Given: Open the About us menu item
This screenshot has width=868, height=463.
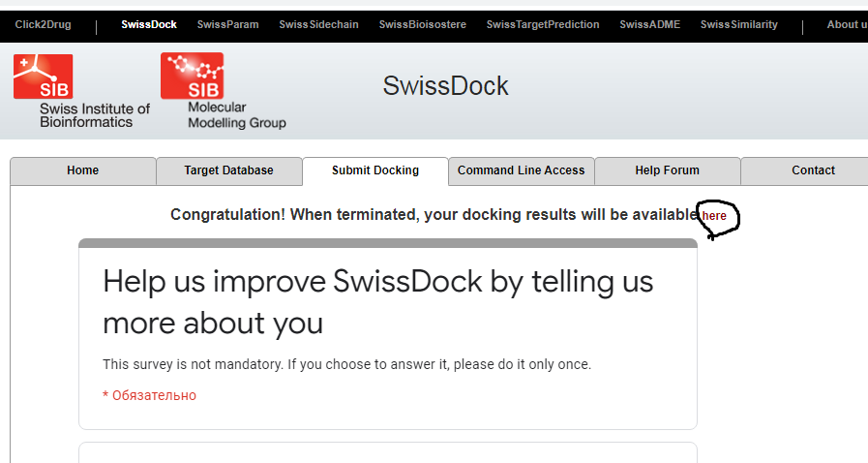Looking at the screenshot, I should (847, 24).
